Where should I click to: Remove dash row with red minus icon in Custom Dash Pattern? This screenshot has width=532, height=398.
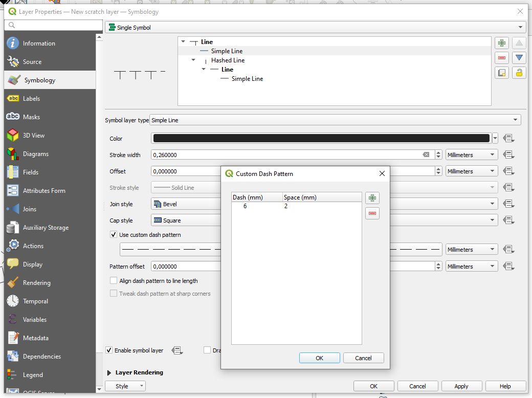click(372, 213)
